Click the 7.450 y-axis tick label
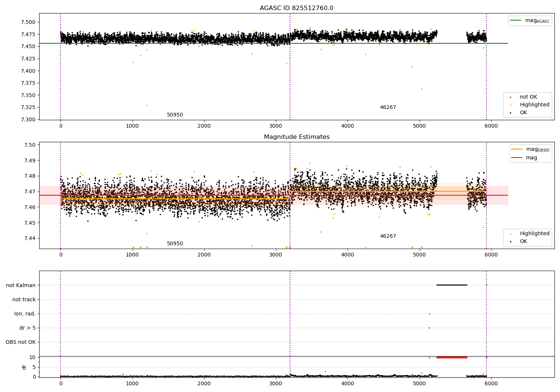Image resolution: width=560 pixels, height=392 pixels. pyautogui.click(x=28, y=46)
